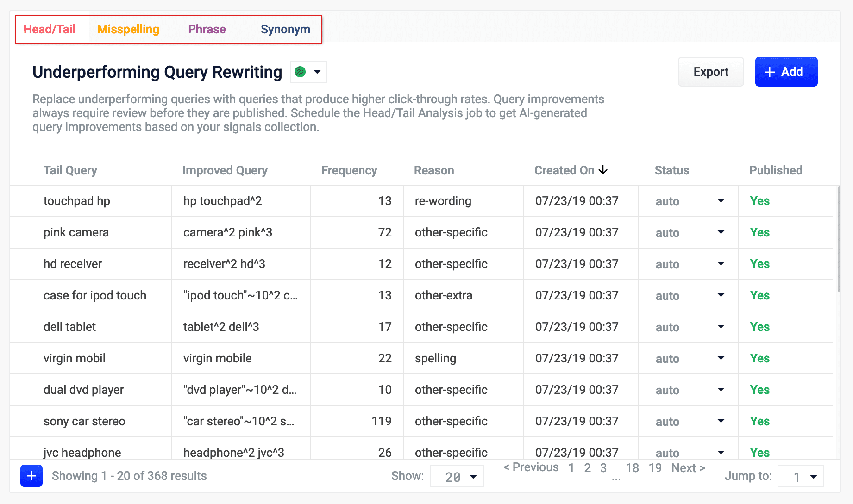
Task: Click the case for ipod touch cell
Action: pos(91,295)
